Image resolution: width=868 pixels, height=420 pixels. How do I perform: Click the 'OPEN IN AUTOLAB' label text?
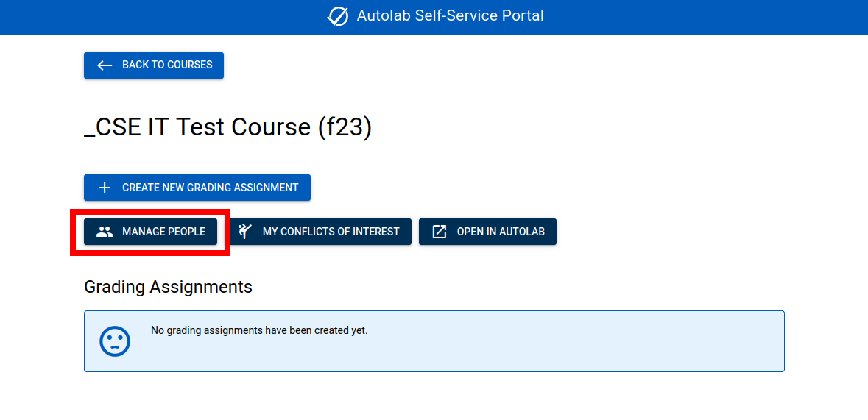pyautogui.click(x=501, y=232)
